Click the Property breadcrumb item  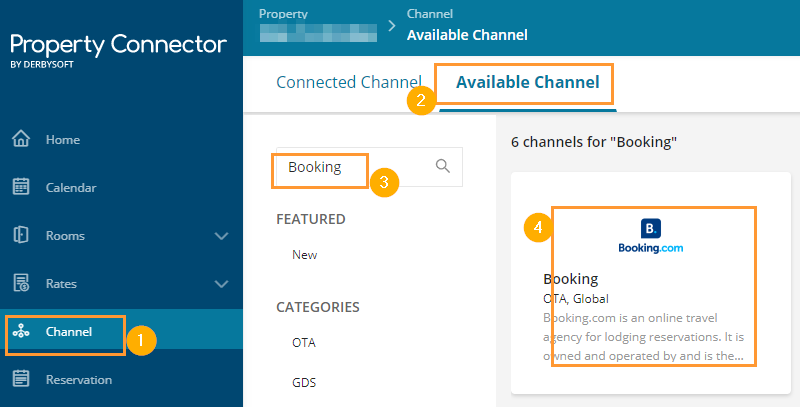(318, 27)
